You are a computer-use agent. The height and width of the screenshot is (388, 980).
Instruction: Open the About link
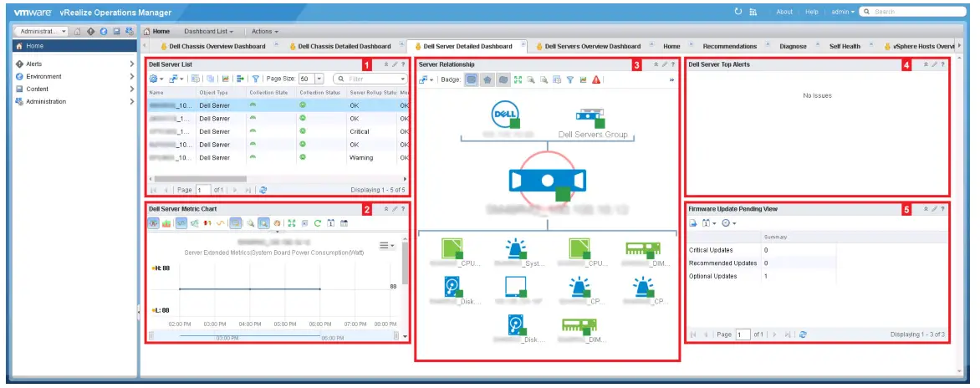[x=784, y=12]
